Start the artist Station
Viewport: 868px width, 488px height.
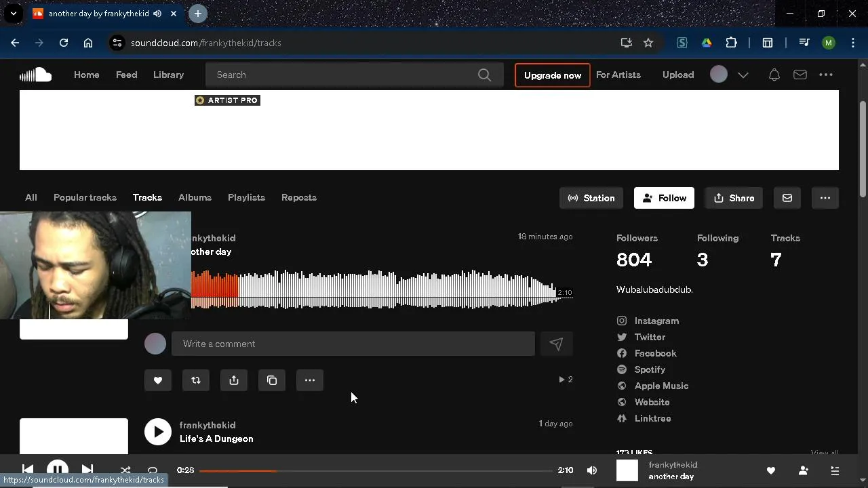coord(591,198)
